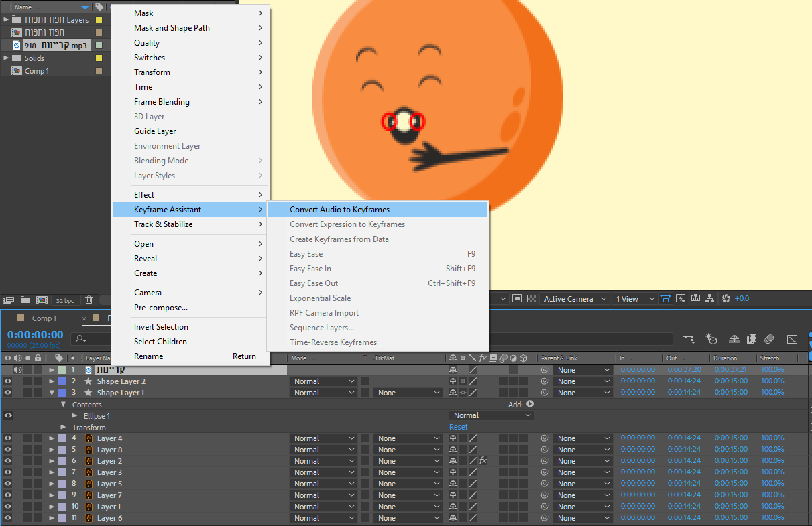This screenshot has width=812, height=526.
Task: Click the Reset link beside Transform
Action: pos(459,427)
